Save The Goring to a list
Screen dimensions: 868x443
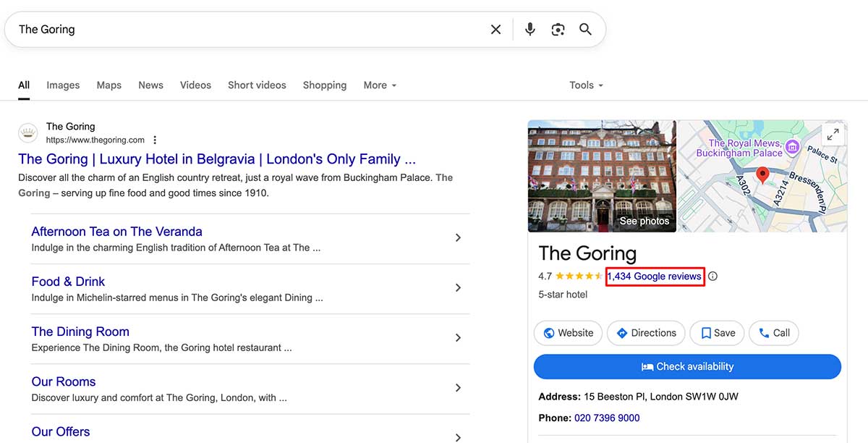tap(717, 333)
